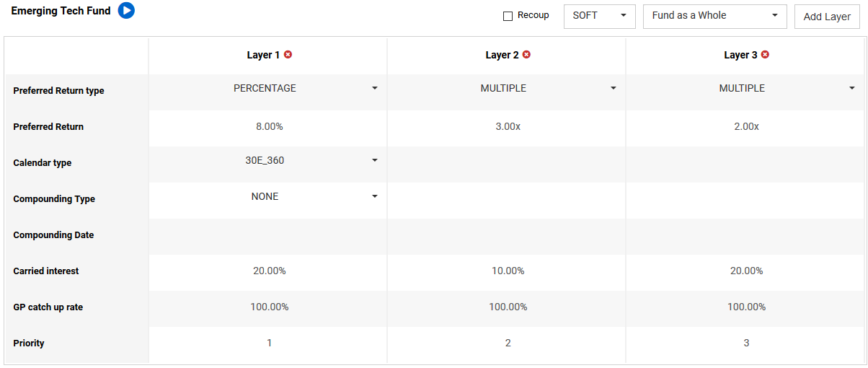Select the 8.00% preferred return field
Screen dimensions: 868x368
268,127
